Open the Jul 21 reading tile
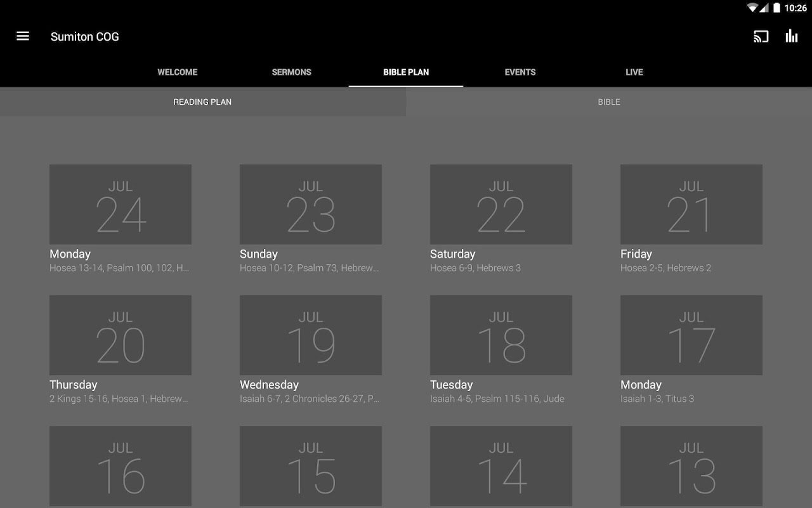This screenshot has height=508, width=812. (691, 204)
